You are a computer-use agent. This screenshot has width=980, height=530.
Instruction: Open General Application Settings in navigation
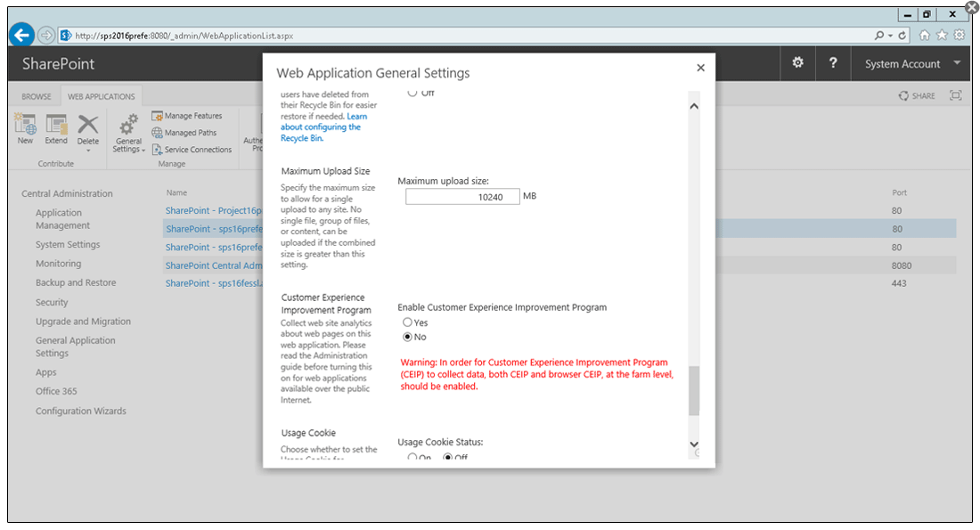click(76, 347)
